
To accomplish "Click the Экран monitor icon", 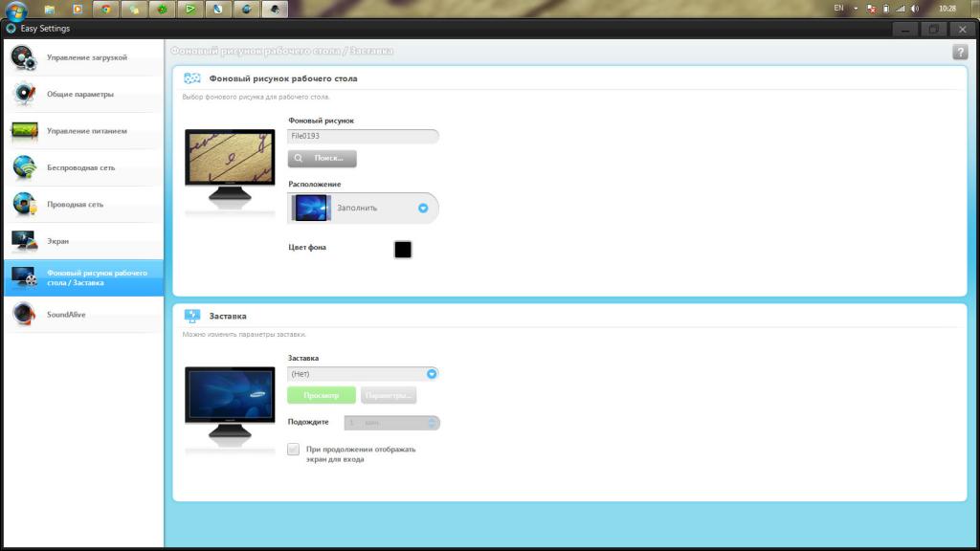I will (x=24, y=240).
